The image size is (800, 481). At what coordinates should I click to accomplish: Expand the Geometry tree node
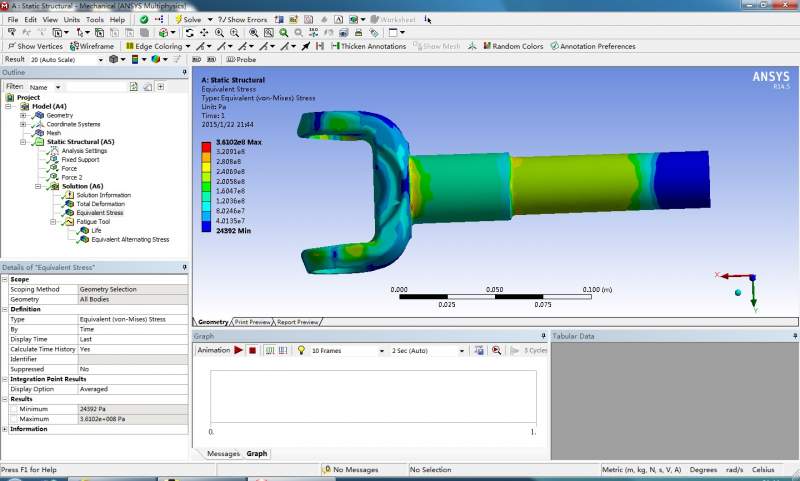[23, 115]
